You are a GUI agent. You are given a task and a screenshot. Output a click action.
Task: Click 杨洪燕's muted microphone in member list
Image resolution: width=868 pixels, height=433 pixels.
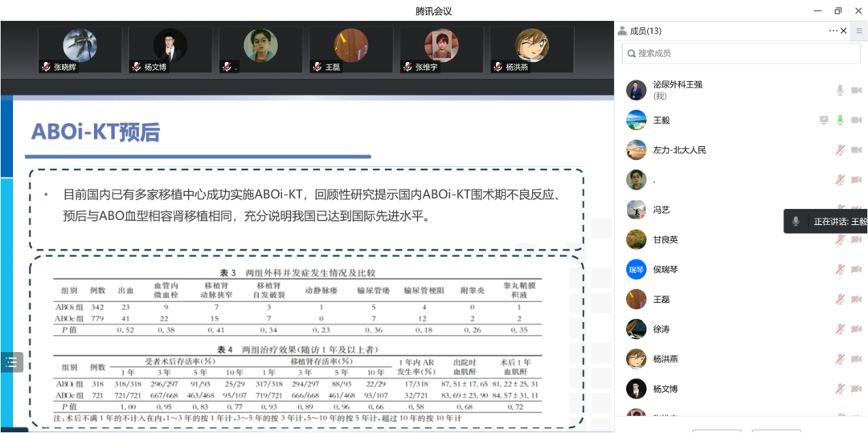pos(840,359)
